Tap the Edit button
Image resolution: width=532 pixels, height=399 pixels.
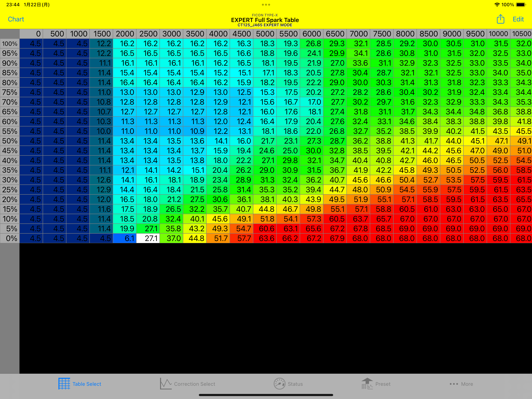pyautogui.click(x=518, y=19)
